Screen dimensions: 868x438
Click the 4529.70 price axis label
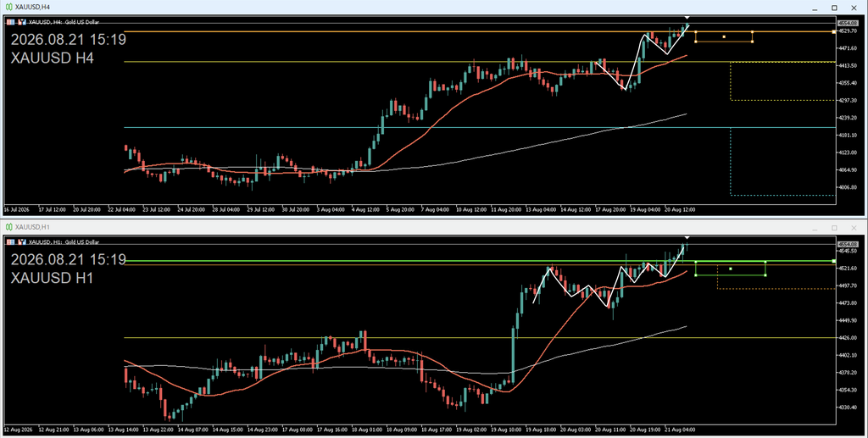coord(848,31)
